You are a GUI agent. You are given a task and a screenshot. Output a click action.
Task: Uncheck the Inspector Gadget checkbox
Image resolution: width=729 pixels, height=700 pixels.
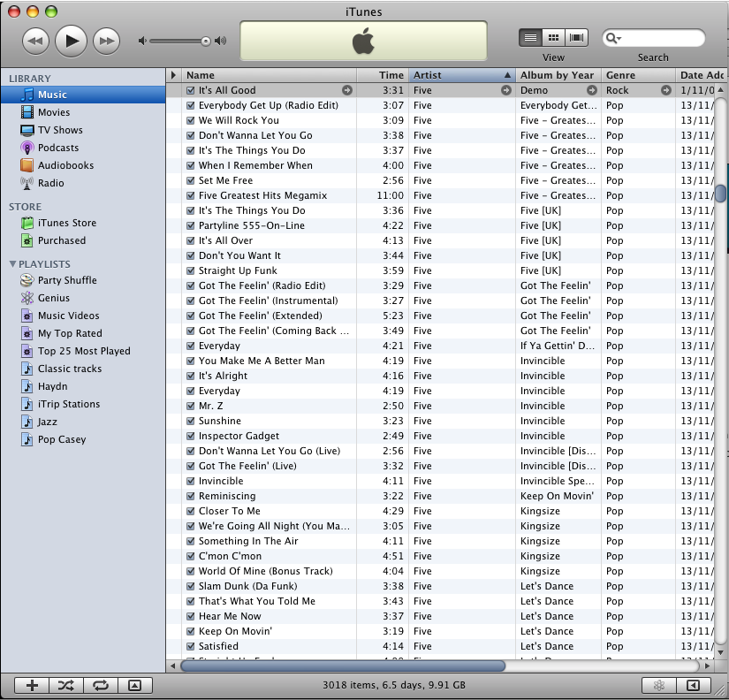coord(190,436)
